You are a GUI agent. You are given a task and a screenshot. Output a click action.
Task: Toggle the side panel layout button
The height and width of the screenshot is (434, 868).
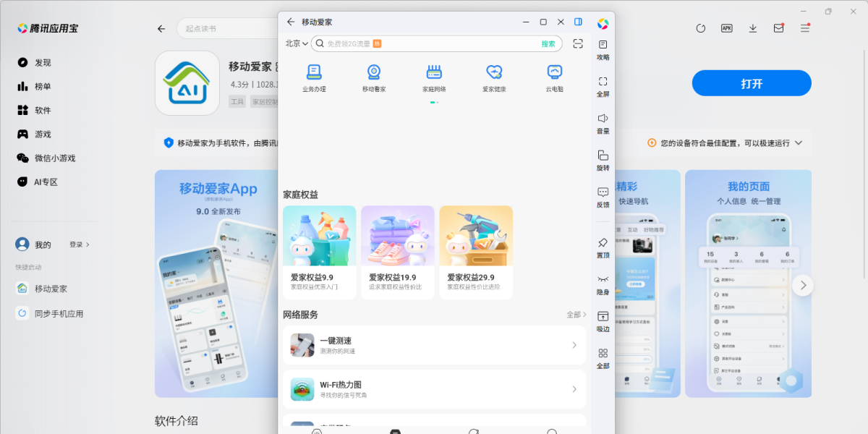pos(578,22)
